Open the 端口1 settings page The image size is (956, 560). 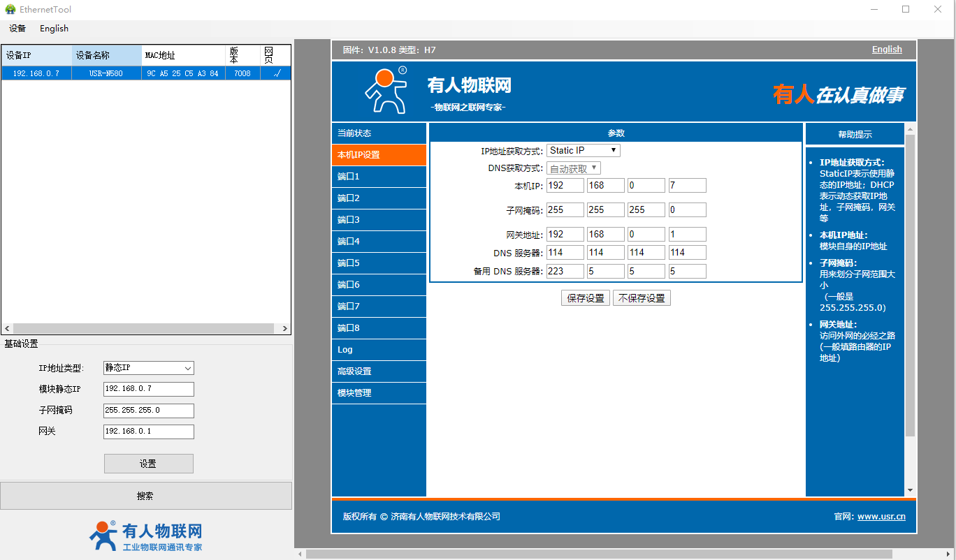378,177
